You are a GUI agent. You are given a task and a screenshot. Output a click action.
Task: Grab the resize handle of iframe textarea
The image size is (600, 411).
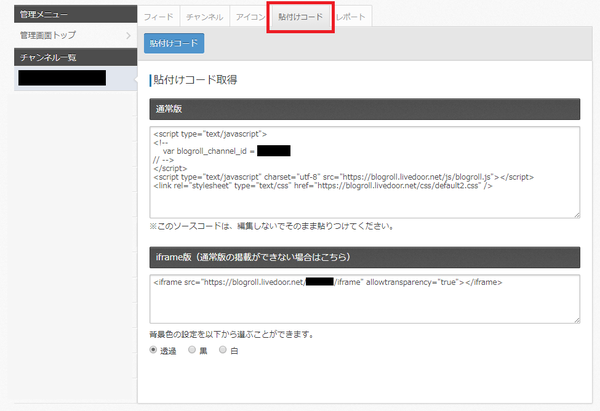(577, 320)
